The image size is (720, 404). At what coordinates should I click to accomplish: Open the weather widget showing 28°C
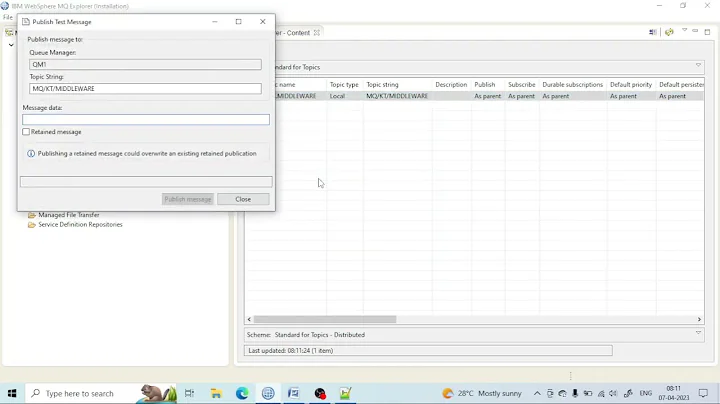(x=482, y=393)
